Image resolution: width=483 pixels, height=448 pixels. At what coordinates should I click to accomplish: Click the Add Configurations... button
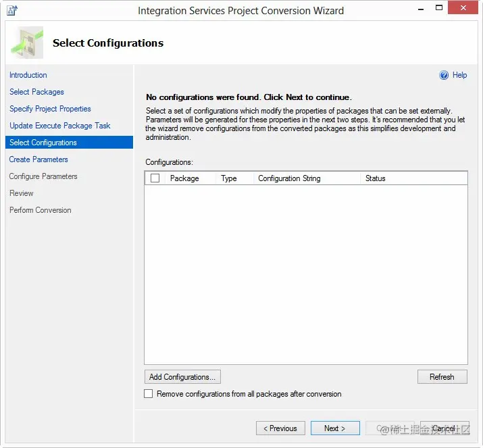click(x=182, y=377)
